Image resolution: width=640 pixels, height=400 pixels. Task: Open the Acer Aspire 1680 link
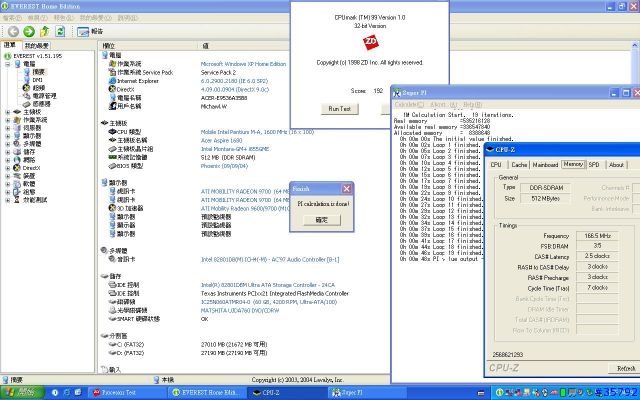tap(221, 140)
